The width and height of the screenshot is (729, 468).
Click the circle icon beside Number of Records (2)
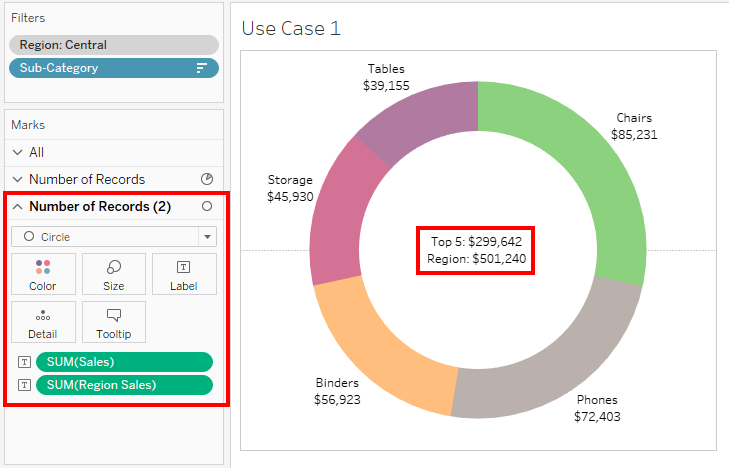207,206
